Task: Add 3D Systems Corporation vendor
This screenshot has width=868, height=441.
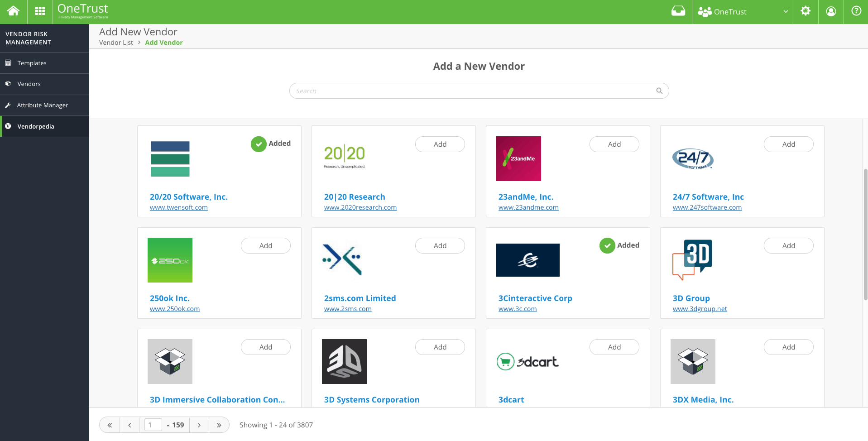Action: pyautogui.click(x=440, y=347)
